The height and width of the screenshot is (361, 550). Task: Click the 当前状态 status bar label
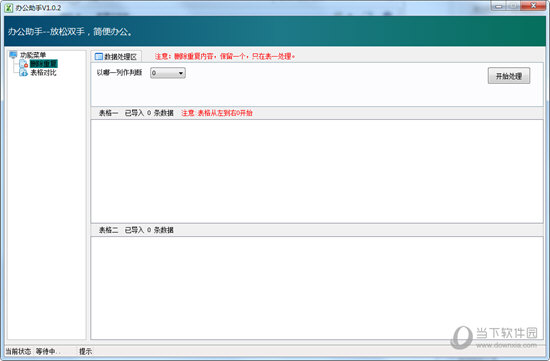point(18,351)
